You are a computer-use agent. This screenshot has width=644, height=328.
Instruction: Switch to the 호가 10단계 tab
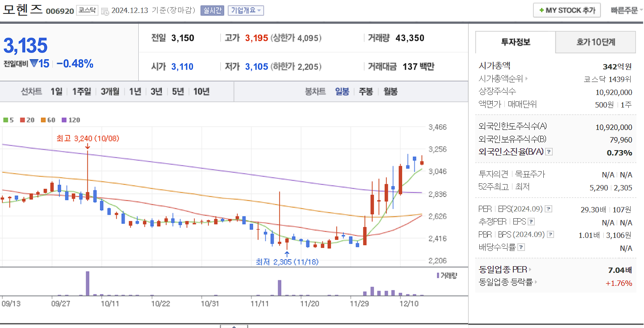(x=595, y=42)
